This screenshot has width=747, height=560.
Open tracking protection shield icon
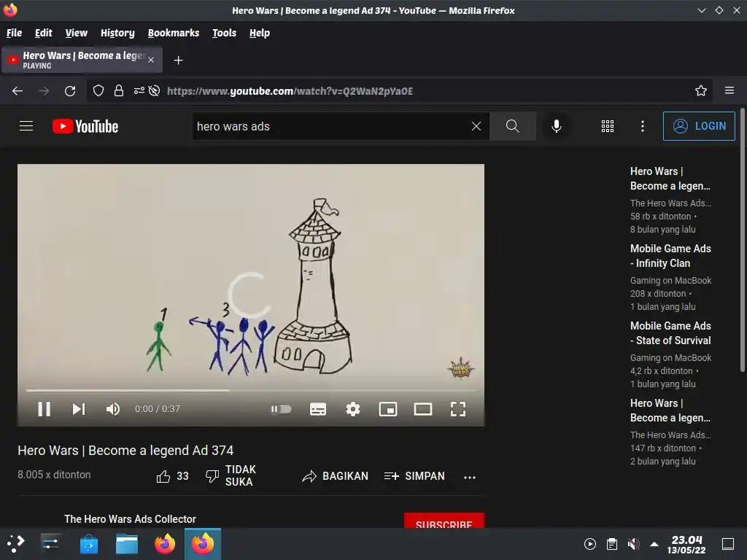coord(98,90)
